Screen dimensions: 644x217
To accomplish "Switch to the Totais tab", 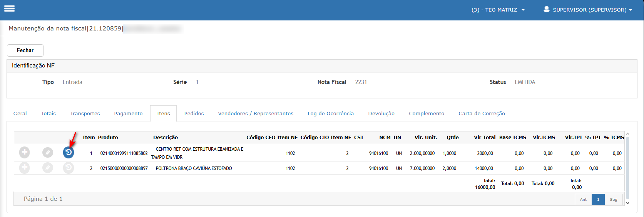I will (x=49, y=114).
